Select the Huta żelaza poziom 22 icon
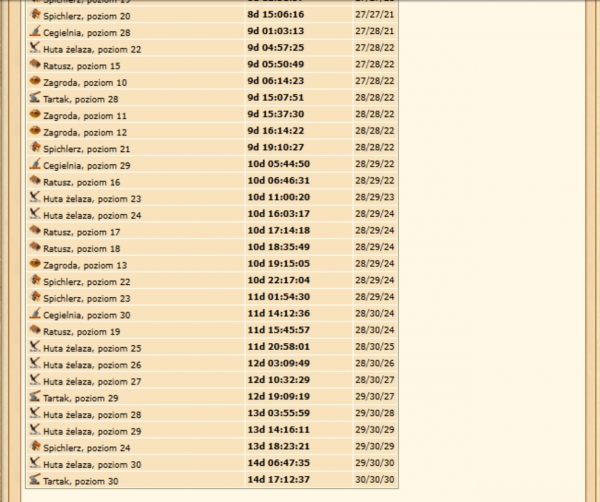Viewport: 600px width, 502px height. pos(35,48)
